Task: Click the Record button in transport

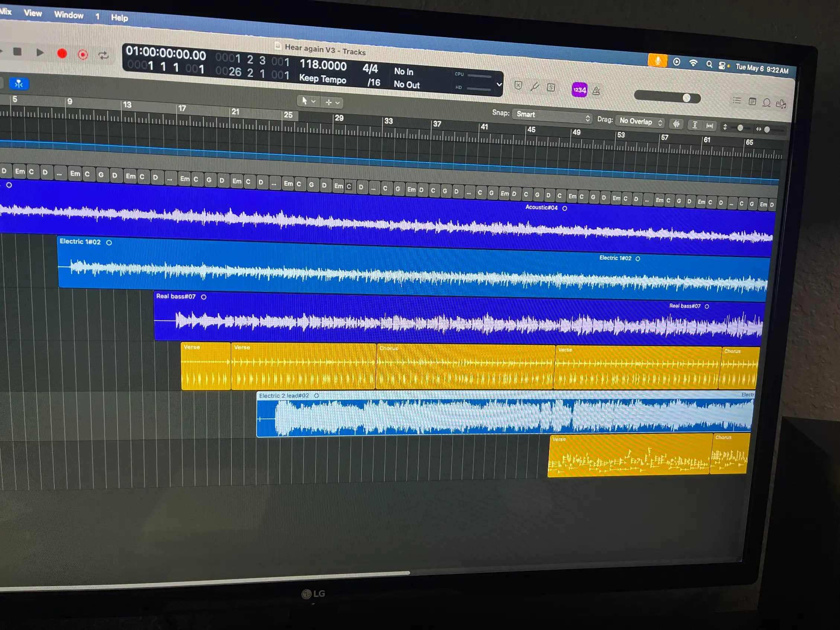Action: (x=62, y=54)
